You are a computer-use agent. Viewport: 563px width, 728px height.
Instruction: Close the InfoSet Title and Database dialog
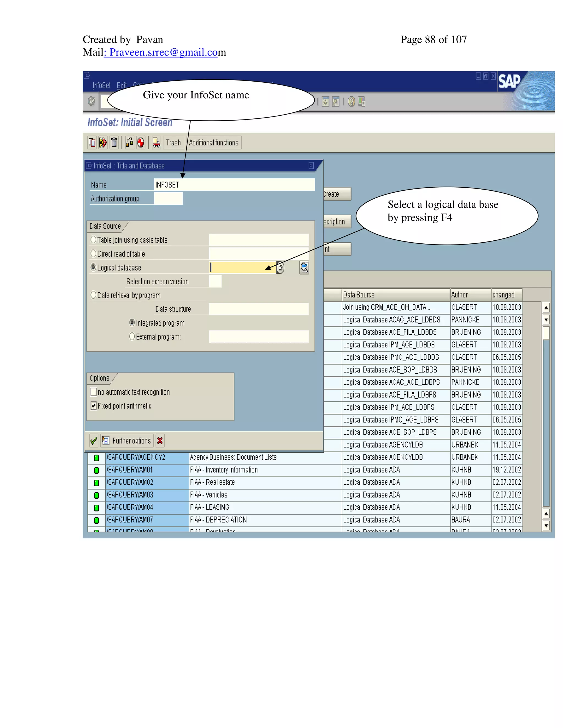click(x=311, y=166)
